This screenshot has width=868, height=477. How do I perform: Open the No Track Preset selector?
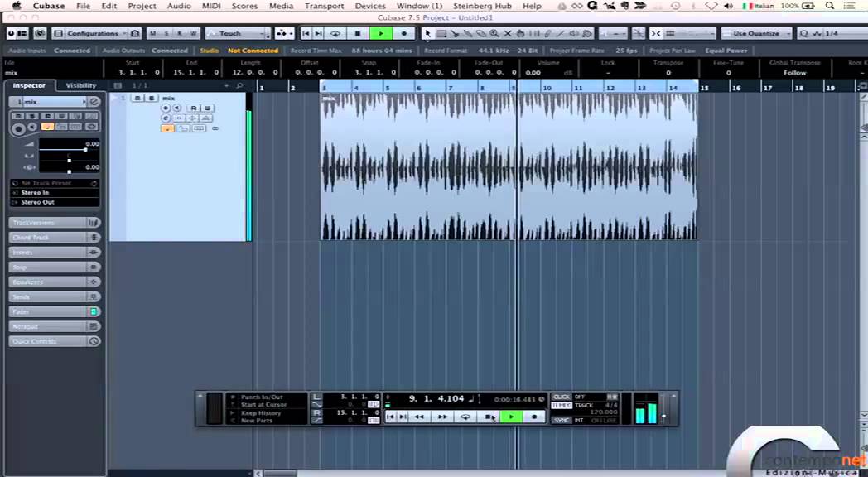coord(55,183)
